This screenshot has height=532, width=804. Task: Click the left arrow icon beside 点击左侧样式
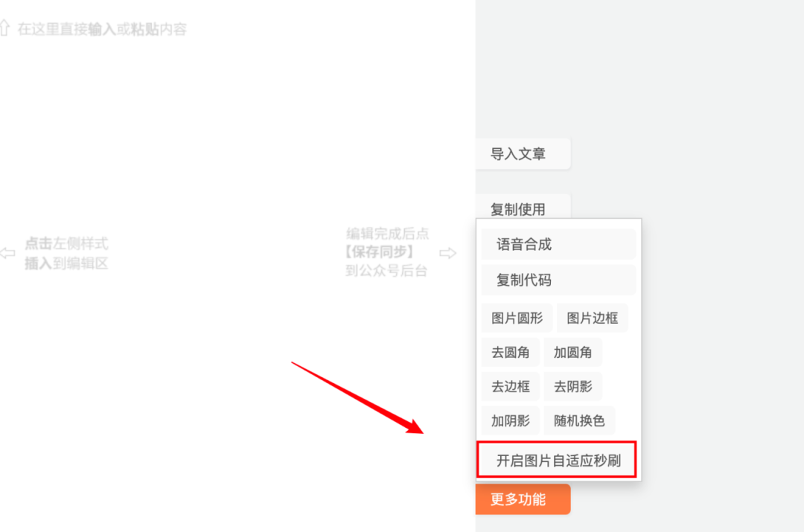point(7,253)
